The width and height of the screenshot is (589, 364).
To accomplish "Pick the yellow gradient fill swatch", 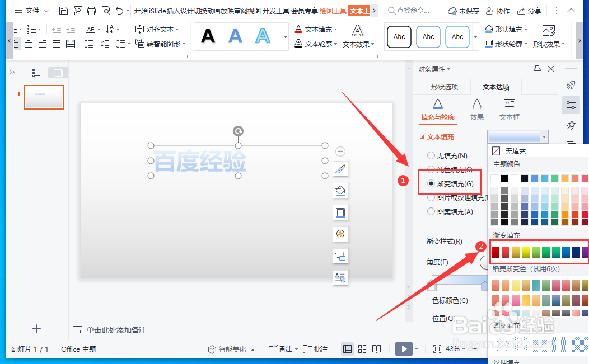I will click(526, 252).
